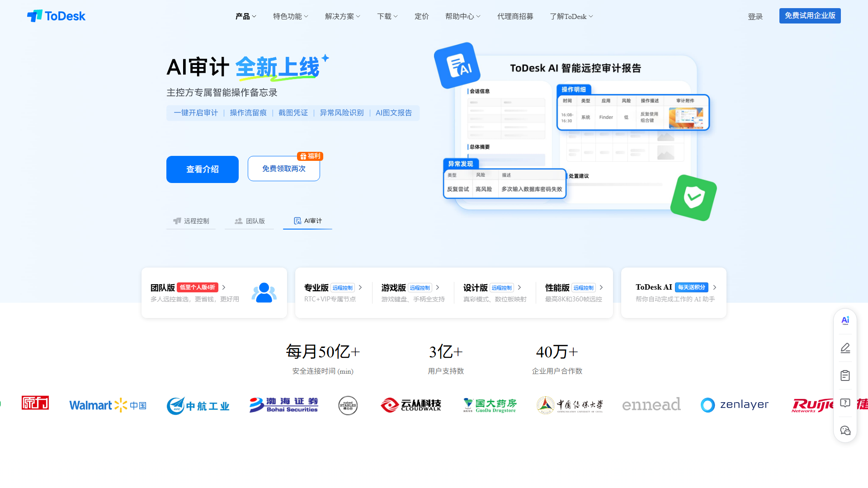Click the AI audit report illustration
Screen dimensions: 868x488
576,132
